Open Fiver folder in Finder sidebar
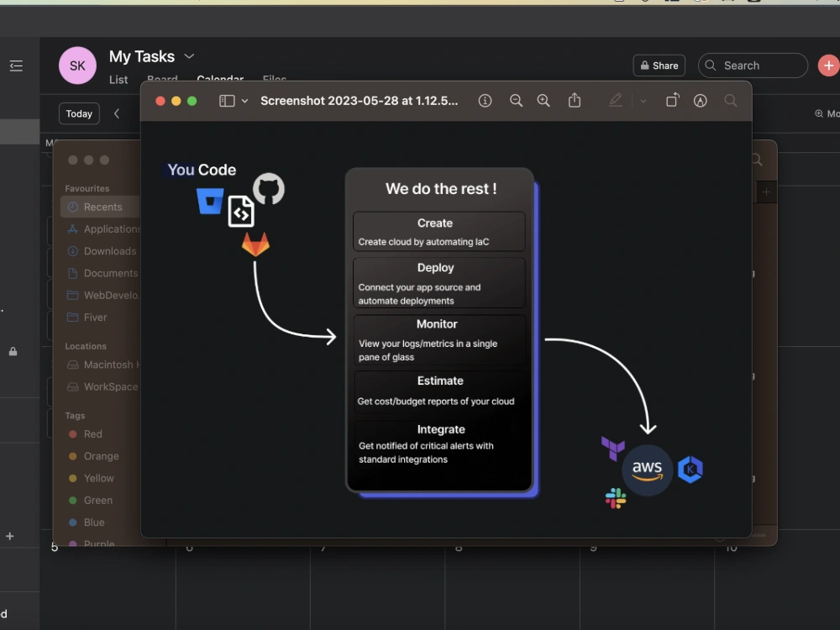 (x=101, y=318)
